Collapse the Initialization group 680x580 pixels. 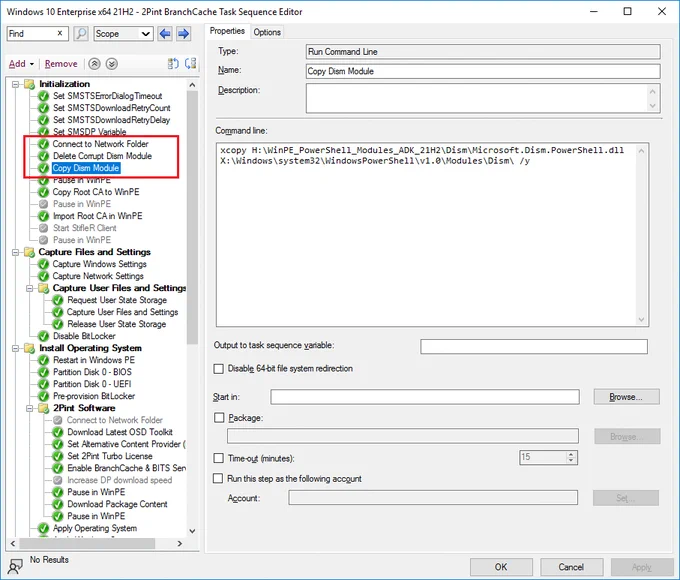click(x=16, y=84)
